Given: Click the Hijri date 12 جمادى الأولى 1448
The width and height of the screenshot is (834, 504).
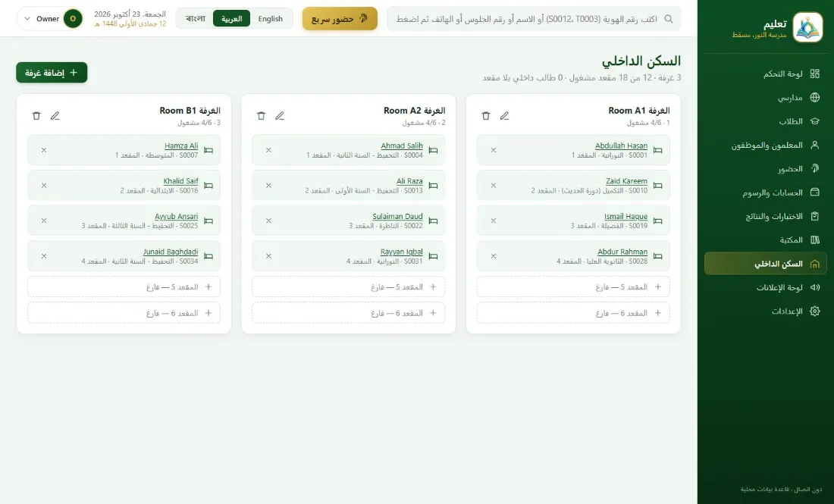Looking at the screenshot, I should [130, 23].
